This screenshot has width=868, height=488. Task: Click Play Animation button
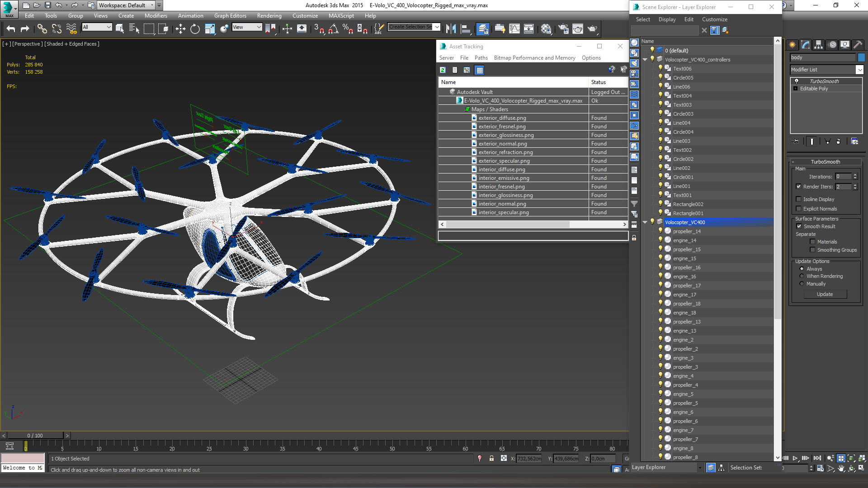pyautogui.click(x=795, y=458)
